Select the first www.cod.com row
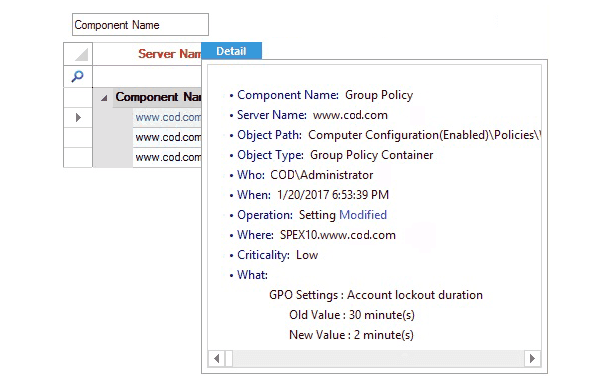The height and width of the screenshot is (382, 612). [167, 117]
